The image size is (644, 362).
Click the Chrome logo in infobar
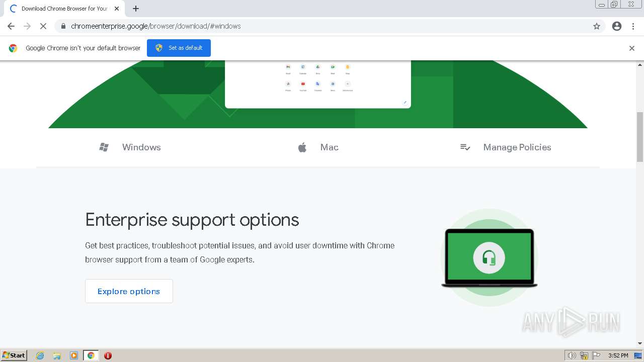(13, 48)
